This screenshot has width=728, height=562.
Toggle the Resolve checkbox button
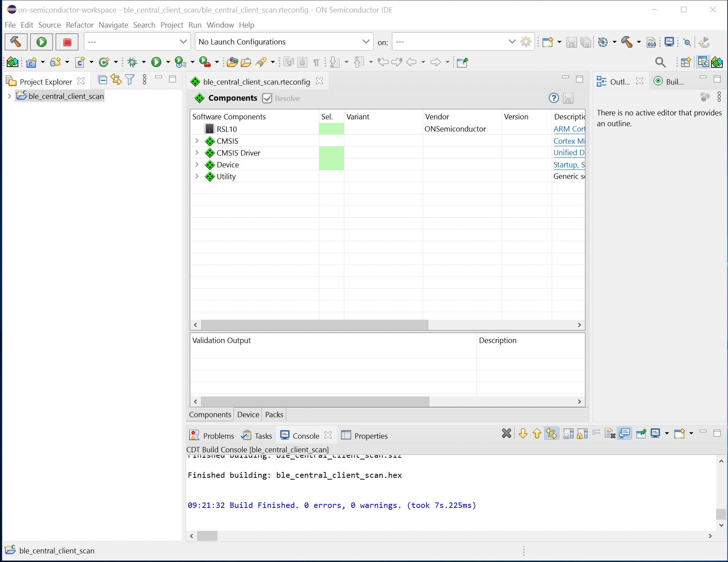click(267, 98)
